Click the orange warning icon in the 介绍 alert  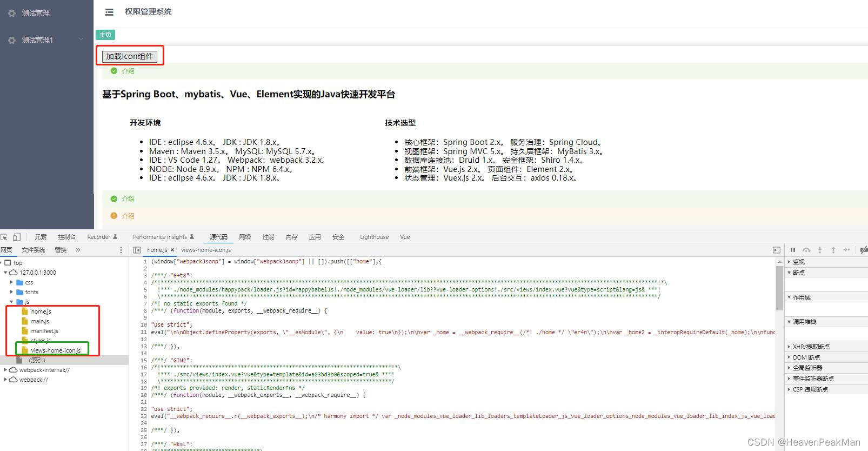[114, 216]
